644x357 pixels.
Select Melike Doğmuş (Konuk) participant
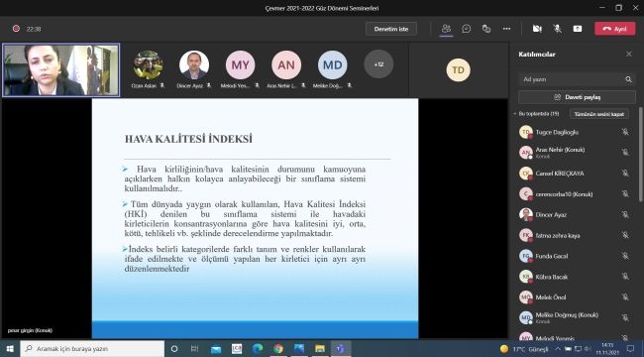[x=574, y=317]
